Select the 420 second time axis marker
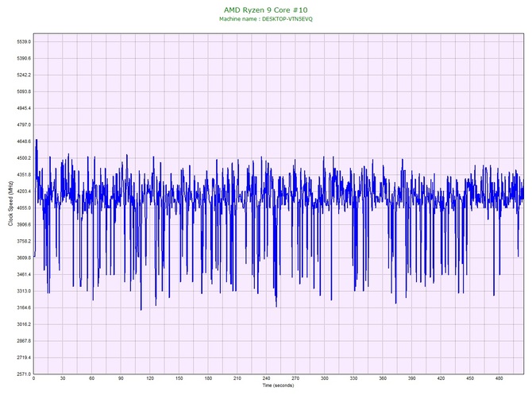This screenshot has height=399, width=532. pos(441,378)
